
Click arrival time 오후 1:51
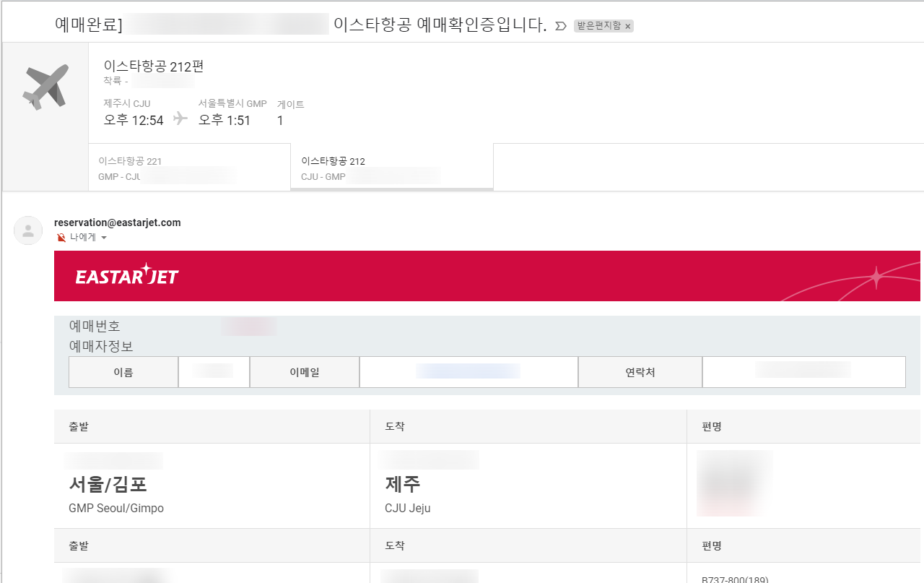coord(225,121)
